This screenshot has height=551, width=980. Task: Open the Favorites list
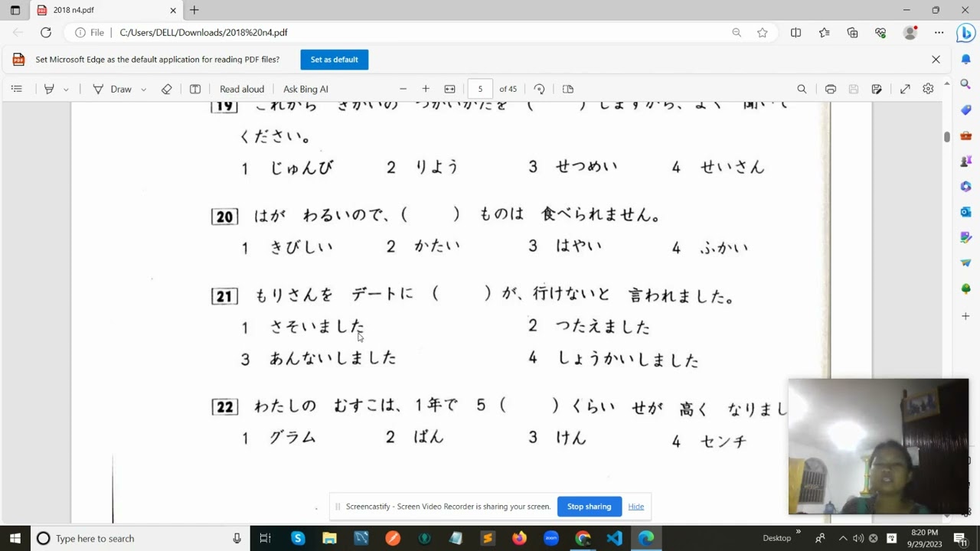coord(824,33)
